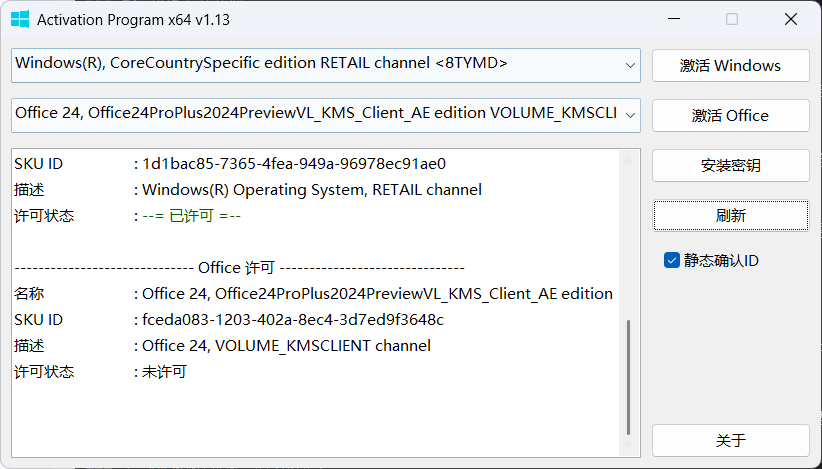Click the scroll up arrow of license output

coord(629,160)
